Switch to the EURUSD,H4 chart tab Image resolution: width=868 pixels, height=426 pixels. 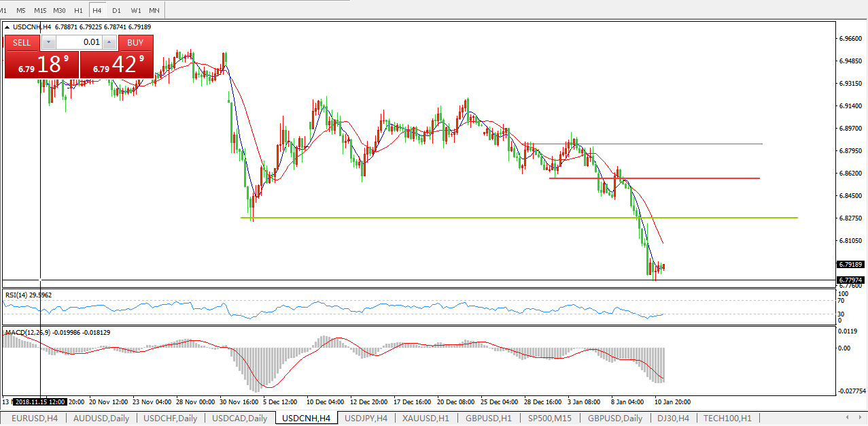pos(35,418)
